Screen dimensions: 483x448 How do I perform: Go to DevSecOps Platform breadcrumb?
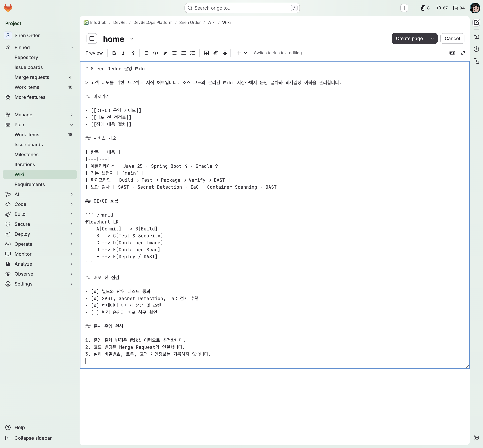point(153,23)
